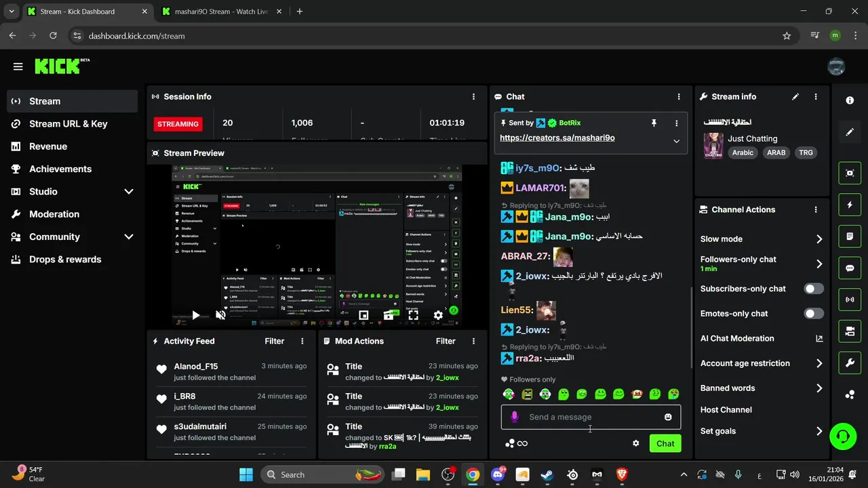Edit stream info with the pencil icon
This screenshot has height=488, width=868.
[x=795, y=97]
